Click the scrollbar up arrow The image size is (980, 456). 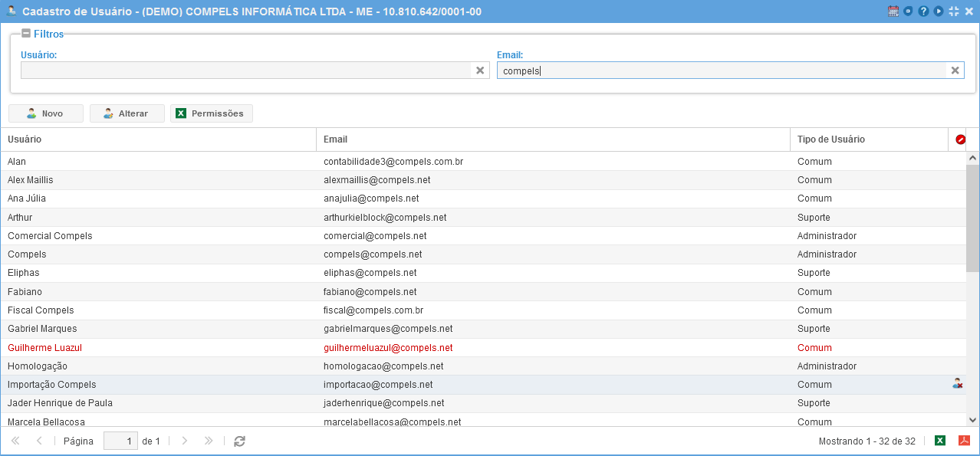tap(973, 158)
